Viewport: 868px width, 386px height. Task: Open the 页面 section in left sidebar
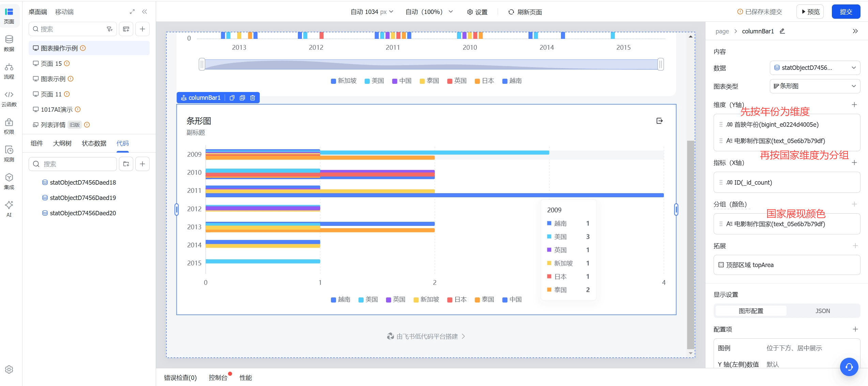(x=9, y=16)
